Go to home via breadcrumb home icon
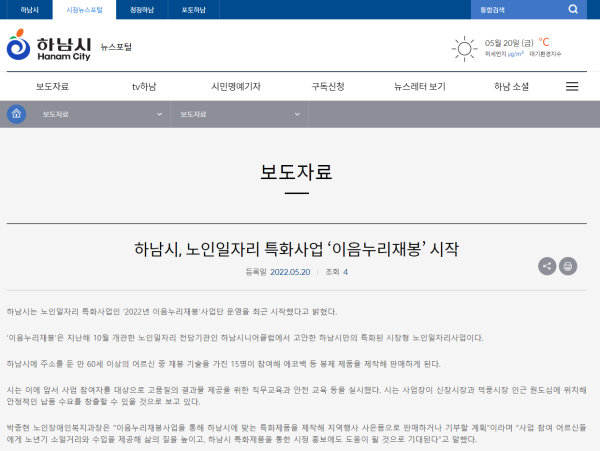The width and height of the screenshot is (600, 451). click(16, 114)
